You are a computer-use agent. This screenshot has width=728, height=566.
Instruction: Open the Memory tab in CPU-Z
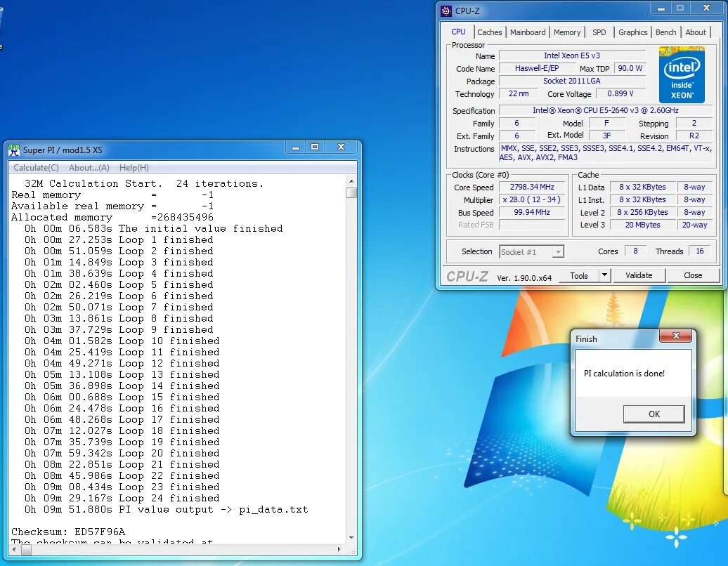[x=566, y=32]
